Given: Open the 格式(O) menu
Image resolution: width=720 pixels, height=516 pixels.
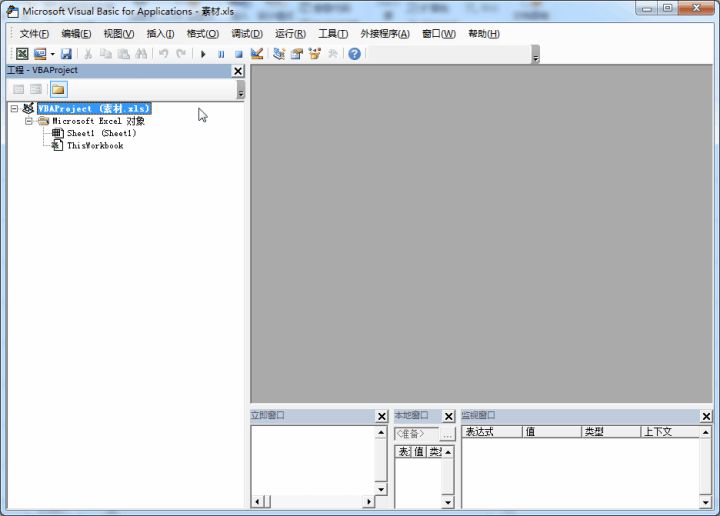Looking at the screenshot, I should pos(202,34).
